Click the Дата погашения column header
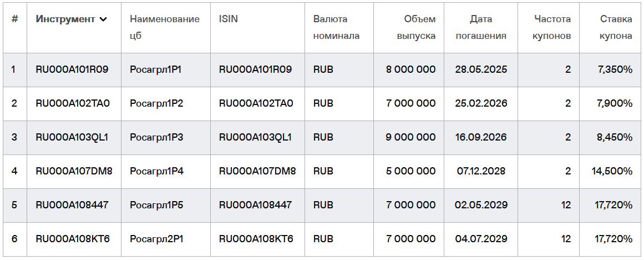Viewport: 644px width, 260px height. coord(481,28)
